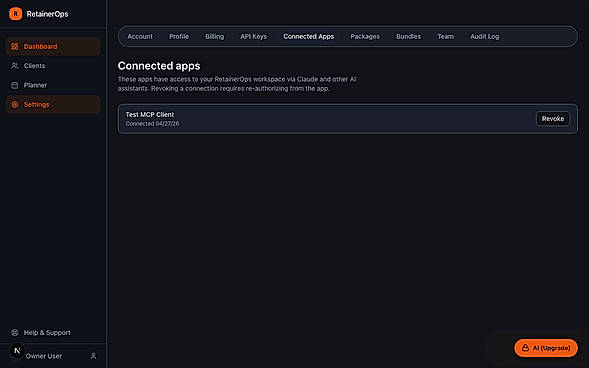589x368 pixels.
Task: Open the Planner section
Action: tap(53, 85)
